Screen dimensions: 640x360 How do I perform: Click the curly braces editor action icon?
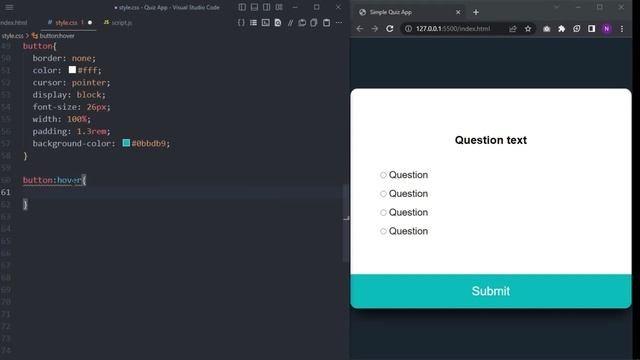(241, 22)
